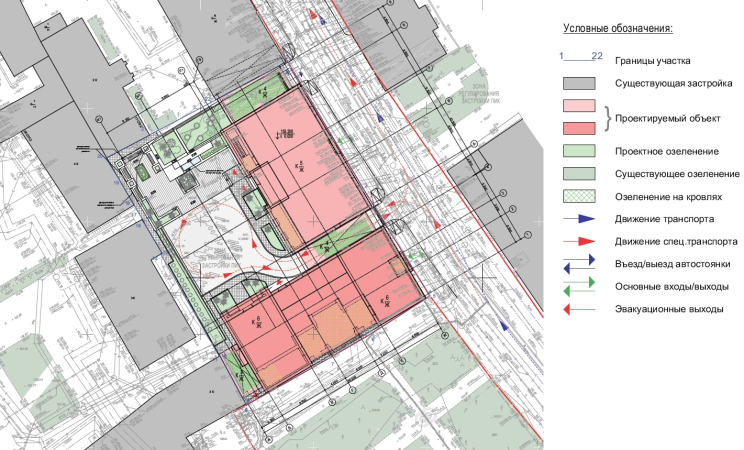Select the gray Существующая застройка swatch
Screen dimensions: 744x450
coord(580,83)
